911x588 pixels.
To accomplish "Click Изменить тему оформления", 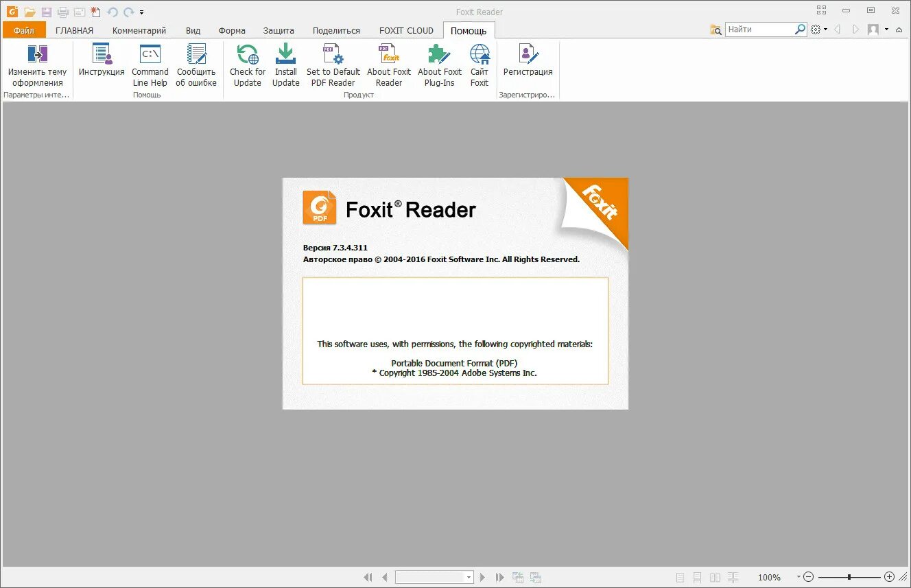I will (x=38, y=65).
